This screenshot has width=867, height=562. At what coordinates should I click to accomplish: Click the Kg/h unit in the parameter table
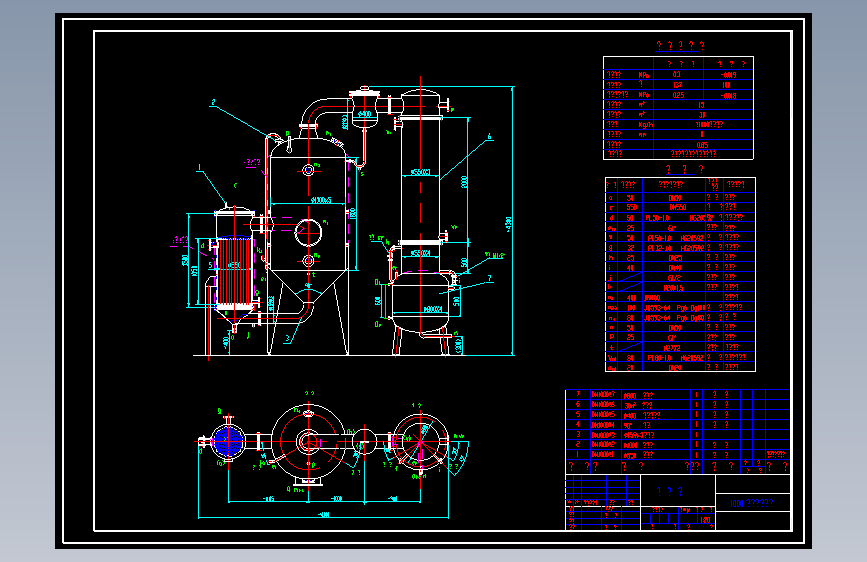point(645,124)
